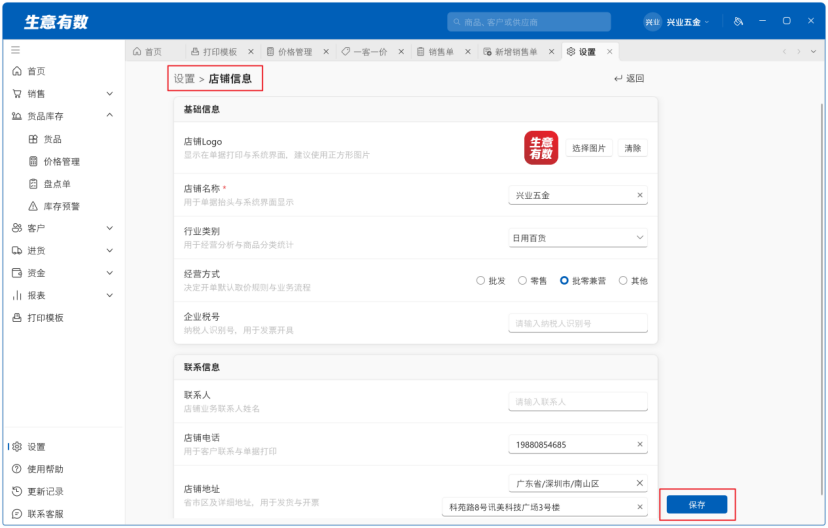Expand the 报表 section chevron

(x=110, y=295)
